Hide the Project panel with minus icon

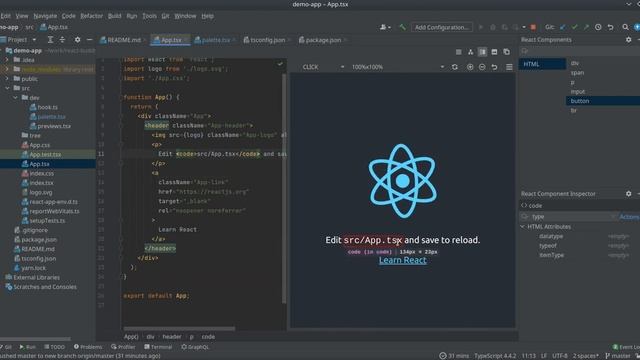point(89,40)
